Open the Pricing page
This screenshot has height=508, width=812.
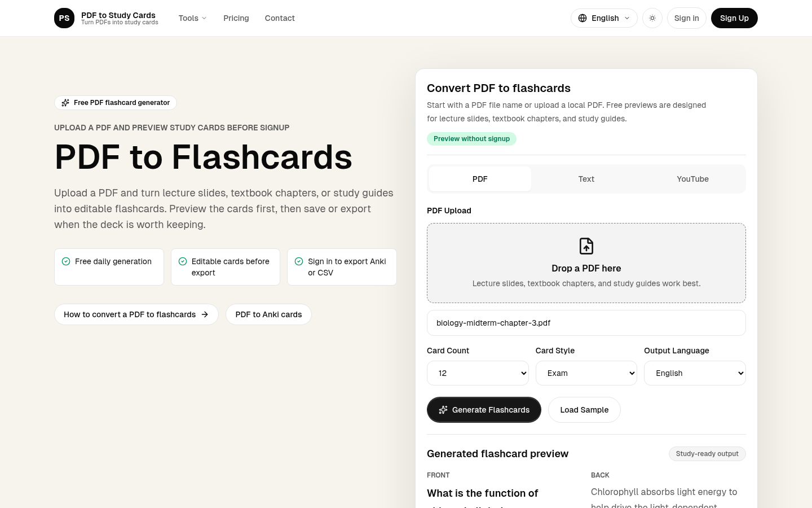pos(236,18)
